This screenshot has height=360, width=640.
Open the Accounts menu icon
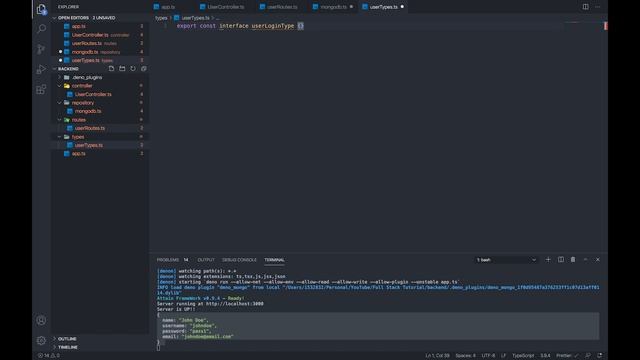pos(41,320)
